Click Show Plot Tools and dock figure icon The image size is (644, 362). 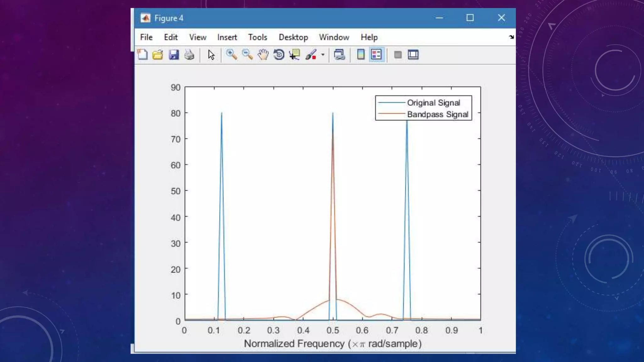pos(413,55)
